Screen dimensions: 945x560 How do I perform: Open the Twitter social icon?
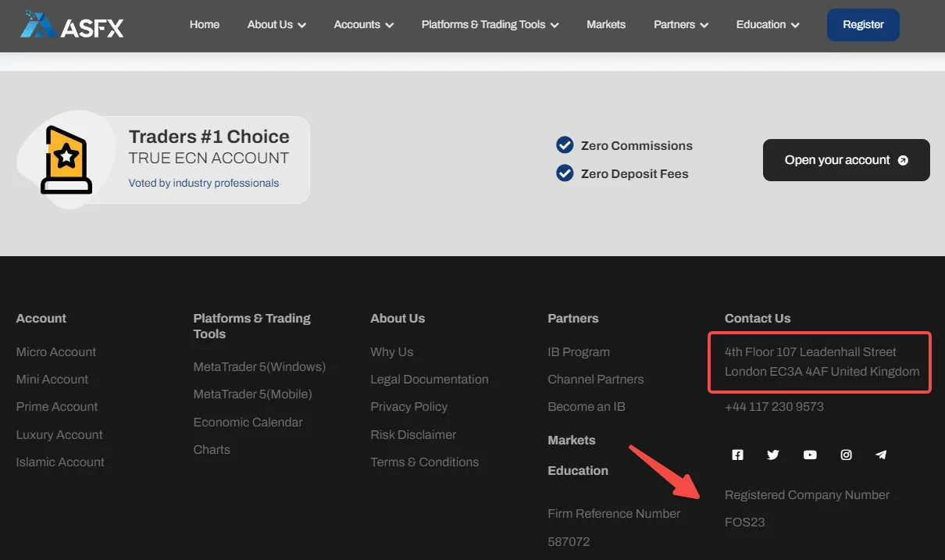(773, 455)
